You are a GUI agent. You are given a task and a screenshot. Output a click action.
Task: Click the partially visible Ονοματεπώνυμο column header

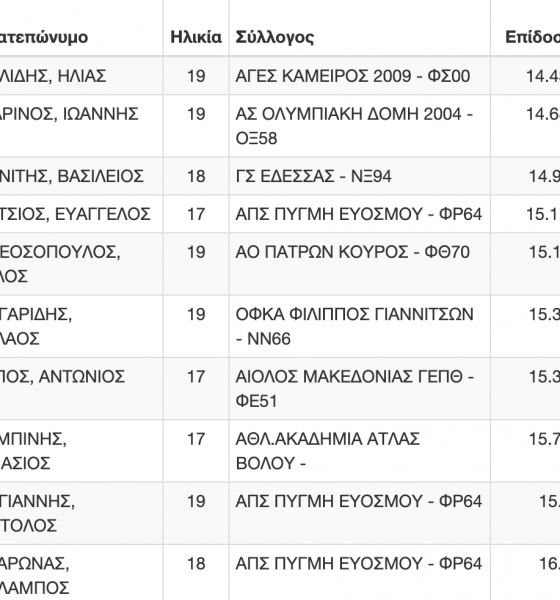(44, 37)
